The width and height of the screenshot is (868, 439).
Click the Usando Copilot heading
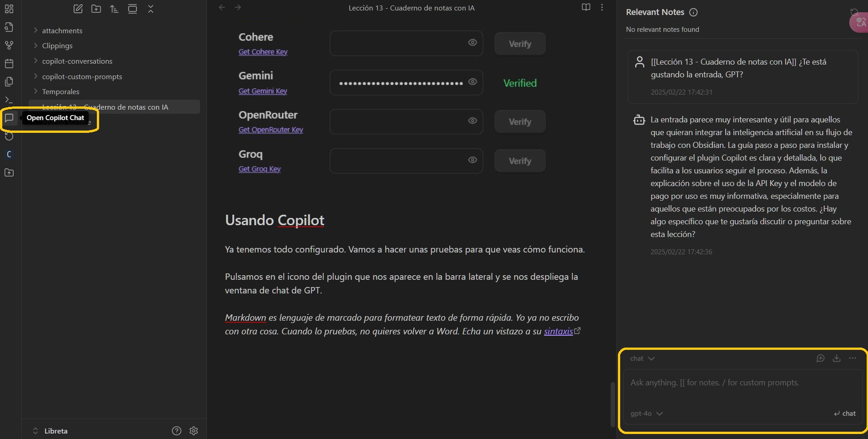point(275,220)
